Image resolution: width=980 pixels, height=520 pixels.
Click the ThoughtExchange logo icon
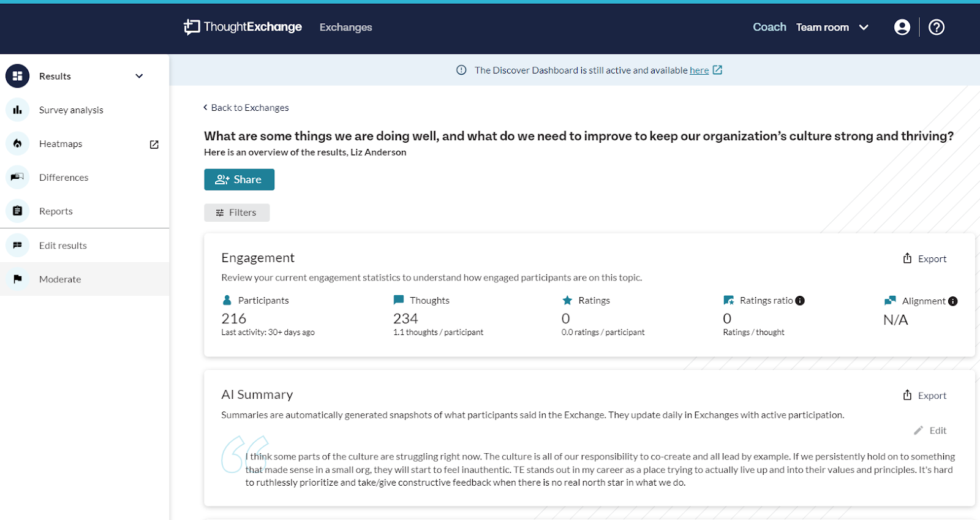(192, 27)
